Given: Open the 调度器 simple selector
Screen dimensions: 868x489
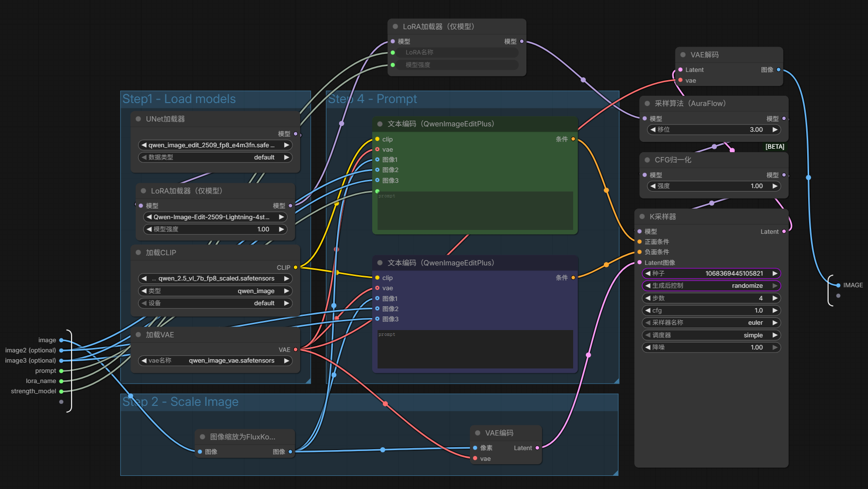Looking at the screenshot, I should [711, 335].
